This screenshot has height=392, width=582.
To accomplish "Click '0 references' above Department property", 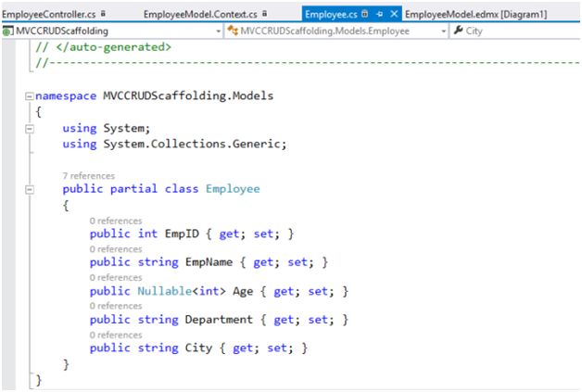I will [116, 306].
